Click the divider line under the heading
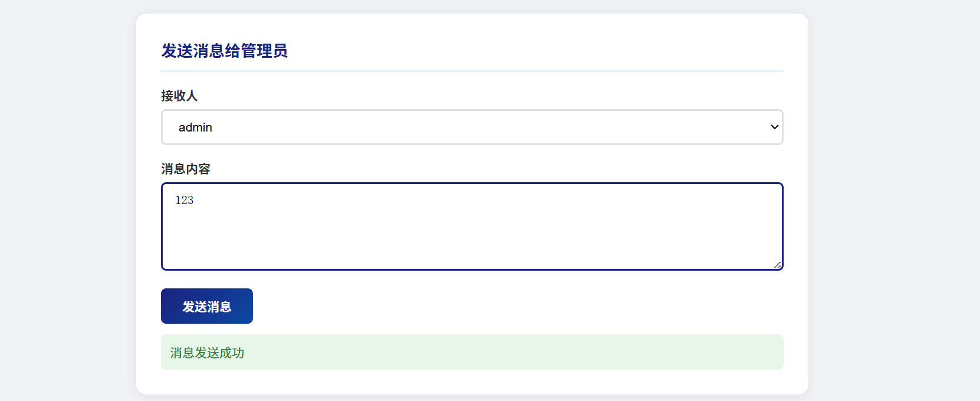The image size is (980, 401). coord(472,71)
